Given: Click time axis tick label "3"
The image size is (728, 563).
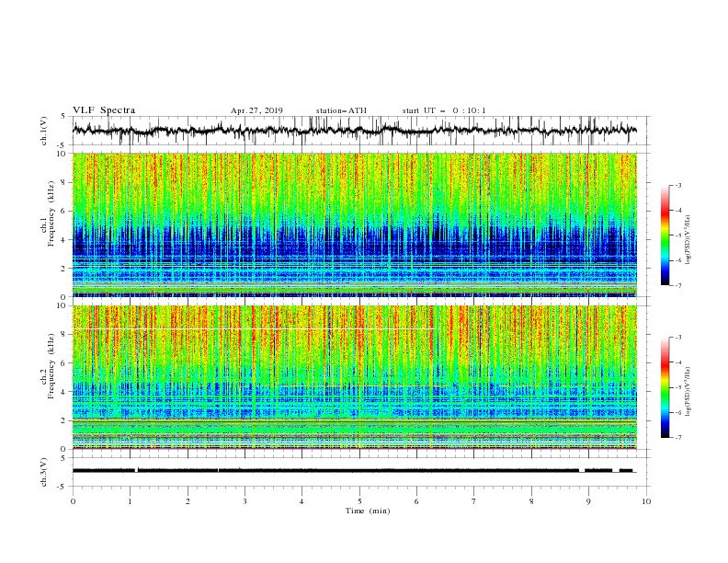Looking at the screenshot, I should [x=245, y=501].
